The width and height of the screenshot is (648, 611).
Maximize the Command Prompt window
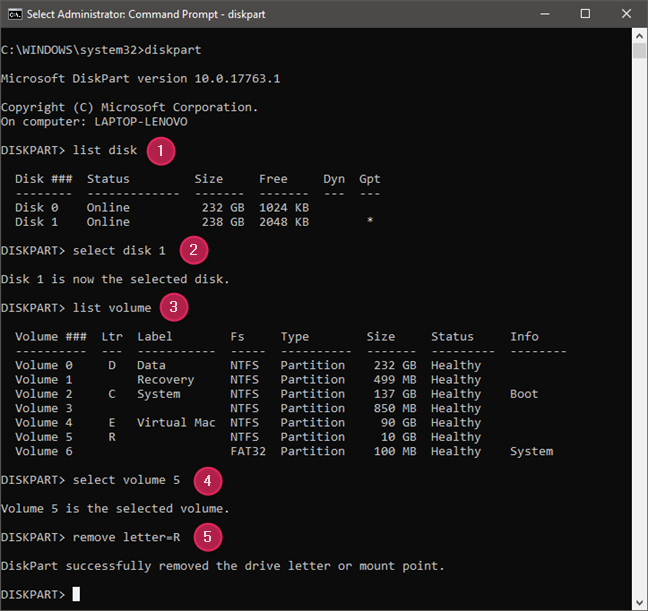pyautogui.click(x=584, y=15)
